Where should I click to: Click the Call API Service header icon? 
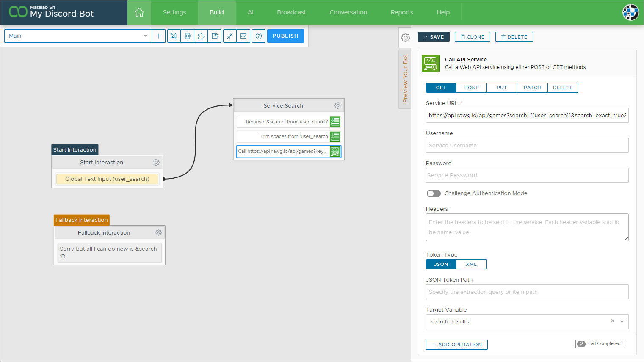coord(431,64)
